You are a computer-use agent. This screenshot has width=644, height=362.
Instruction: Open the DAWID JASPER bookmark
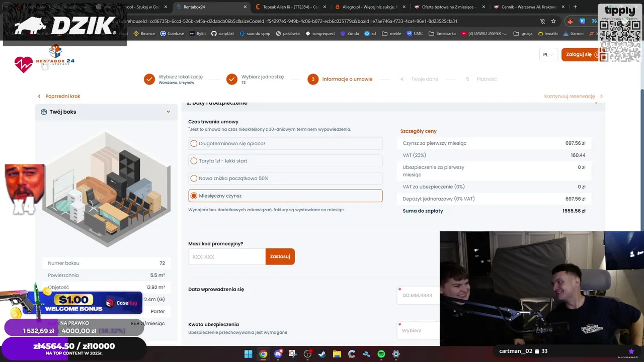484,33
